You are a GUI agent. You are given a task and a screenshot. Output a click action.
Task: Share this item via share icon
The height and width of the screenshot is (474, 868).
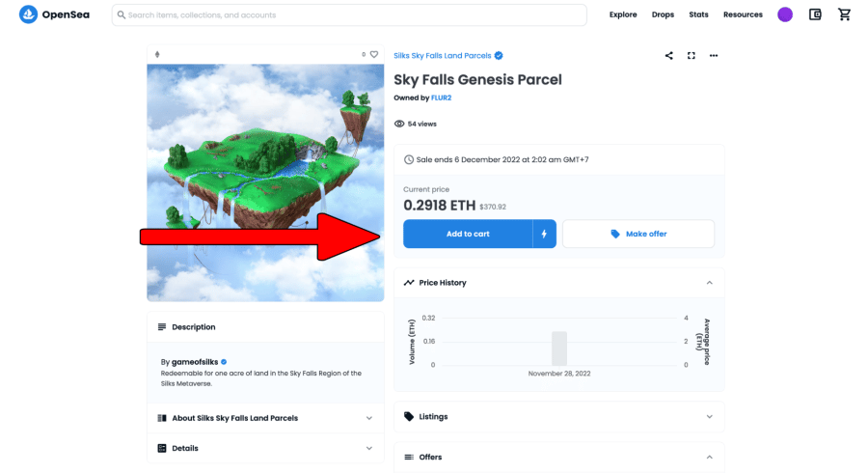(x=668, y=55)
